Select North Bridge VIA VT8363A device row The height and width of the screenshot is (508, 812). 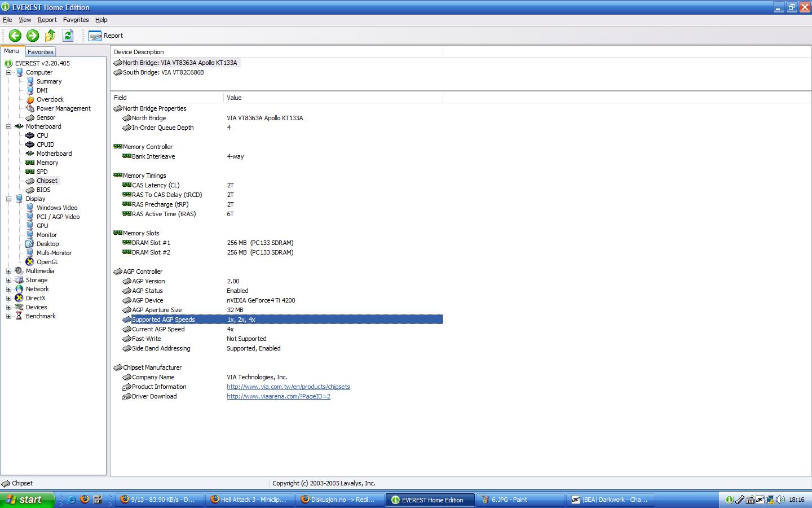[176, 63]
